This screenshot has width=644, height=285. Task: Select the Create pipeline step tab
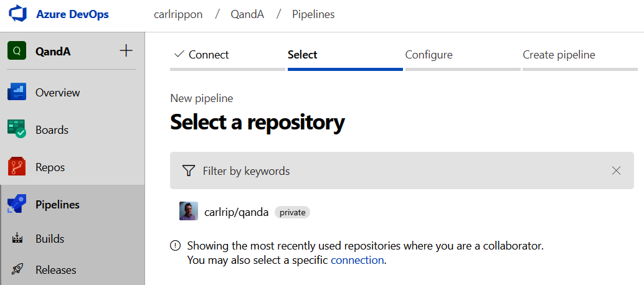point(559,55)
